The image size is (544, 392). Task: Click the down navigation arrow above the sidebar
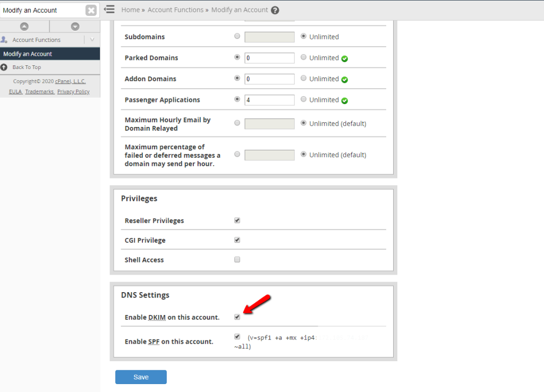pyautogui.click(x=75, y=25)
